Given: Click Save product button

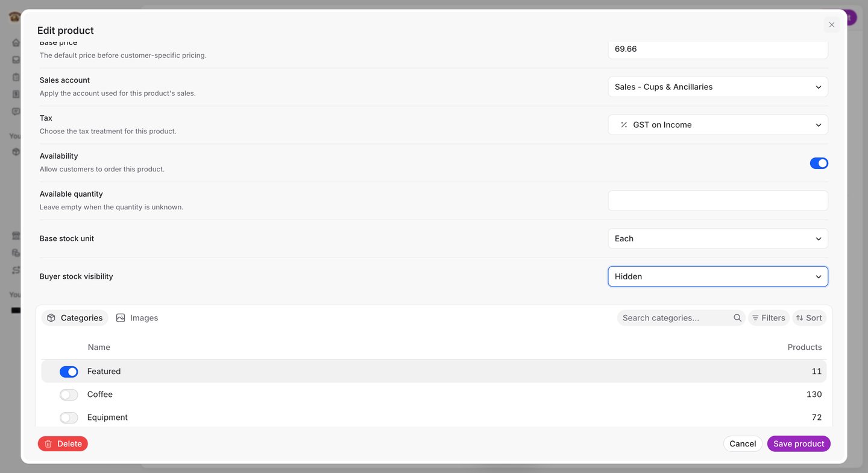Looking at the screenshot, I should 799,444.
